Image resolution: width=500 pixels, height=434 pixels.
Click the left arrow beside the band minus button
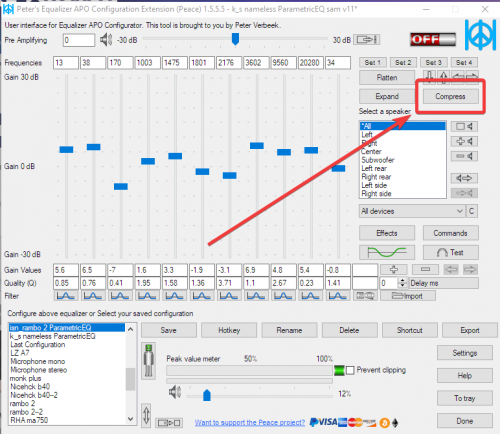451,269
